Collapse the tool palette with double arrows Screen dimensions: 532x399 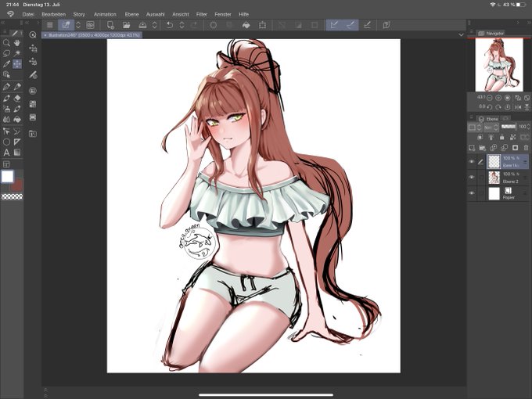(2, 23)
